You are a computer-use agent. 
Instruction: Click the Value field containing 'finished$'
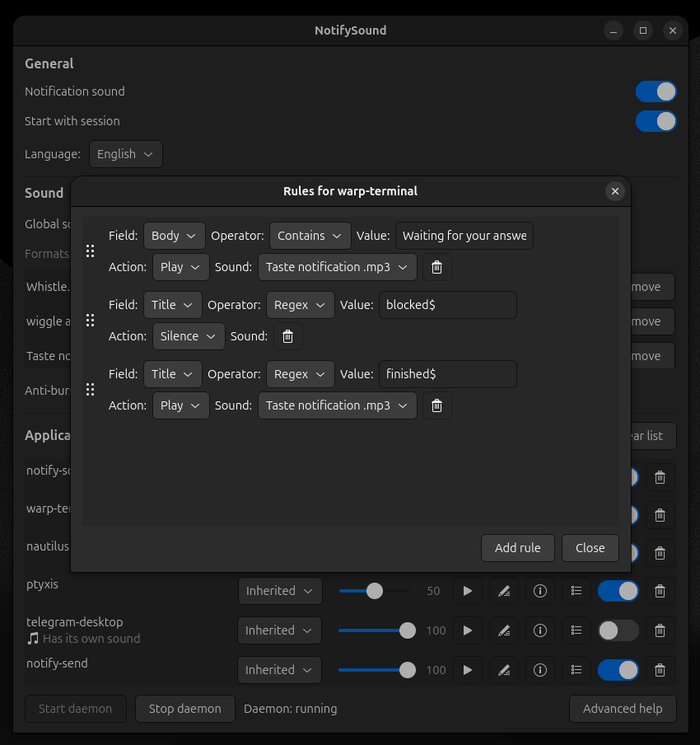pos(448,374)
